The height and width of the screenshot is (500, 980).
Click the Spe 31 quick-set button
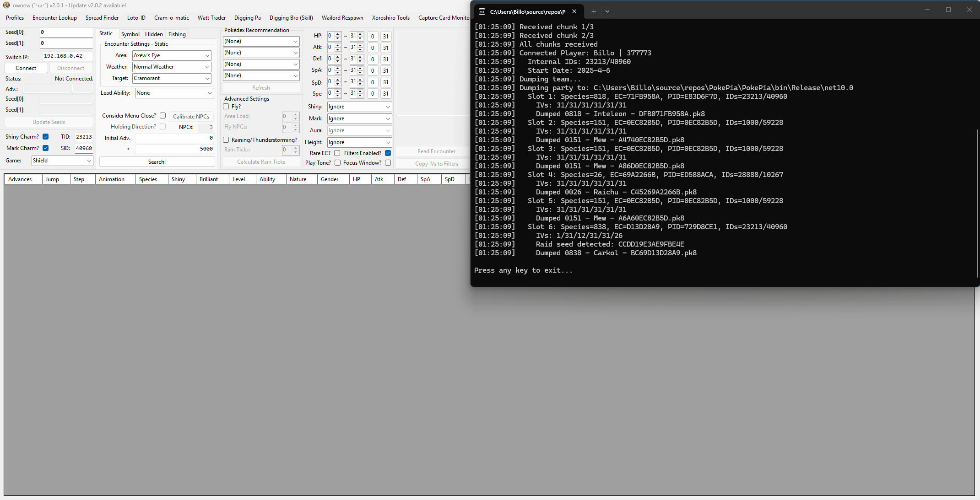386,94
